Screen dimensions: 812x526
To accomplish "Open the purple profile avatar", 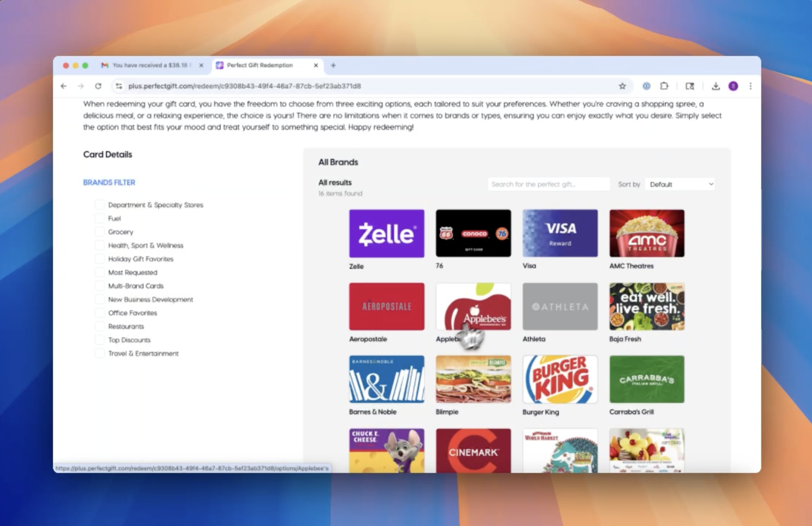I will click(x=733, y=86).
